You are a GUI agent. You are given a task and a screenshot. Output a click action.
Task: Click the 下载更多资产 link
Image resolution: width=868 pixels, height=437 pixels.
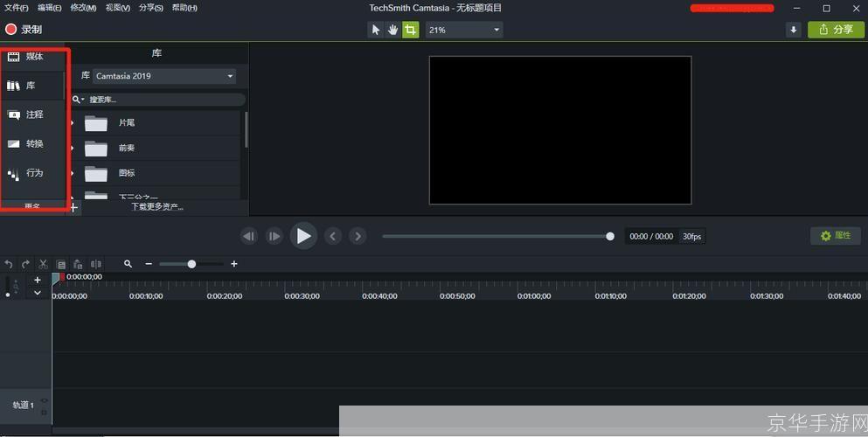(x=156, y=207)
